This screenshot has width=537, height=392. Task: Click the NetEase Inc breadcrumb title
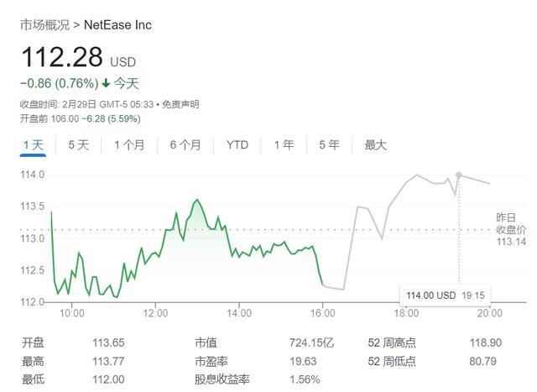point(117,25)
